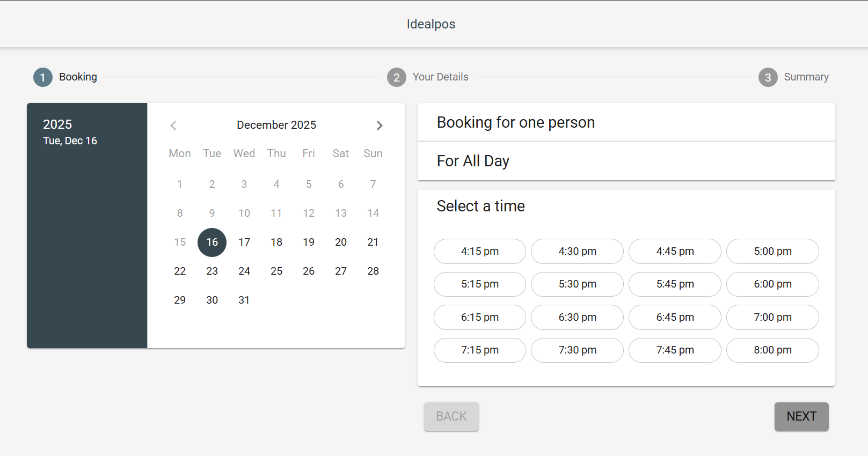Click step 2 Your Details circle icon

tap(396, 77)
